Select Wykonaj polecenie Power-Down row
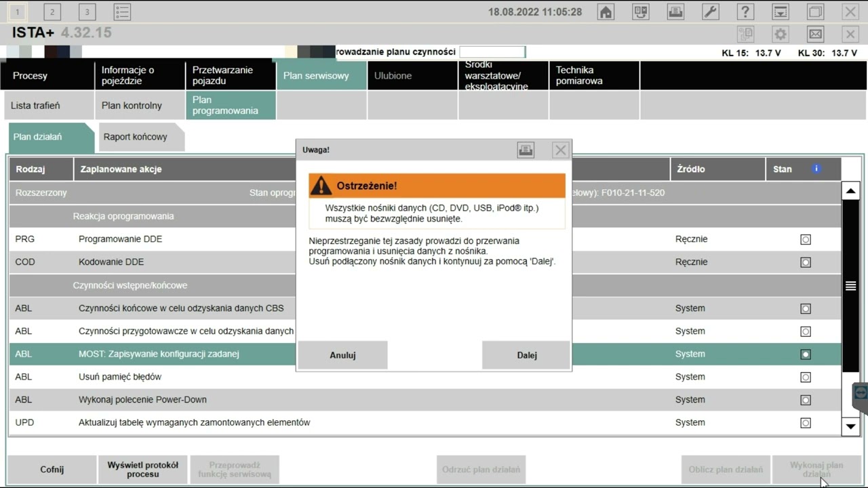 425,400
